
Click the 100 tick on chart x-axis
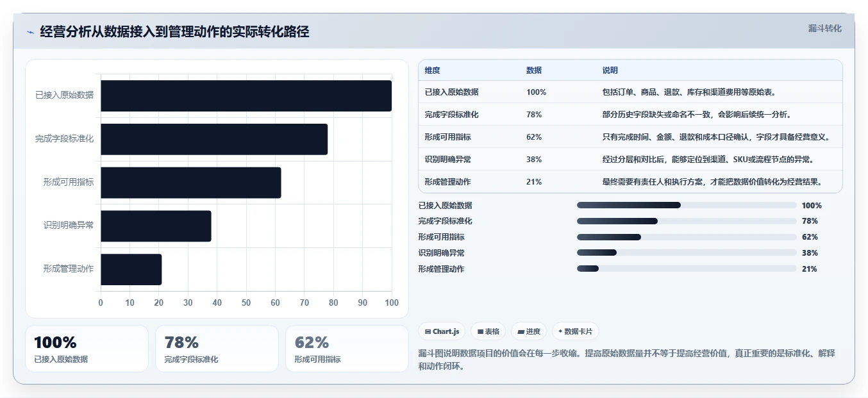[x=391, y=303]
